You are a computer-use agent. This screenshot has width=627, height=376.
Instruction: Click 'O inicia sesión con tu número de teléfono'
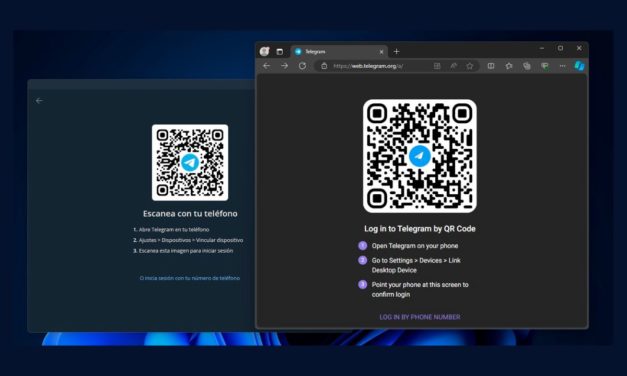pos(190,278)
